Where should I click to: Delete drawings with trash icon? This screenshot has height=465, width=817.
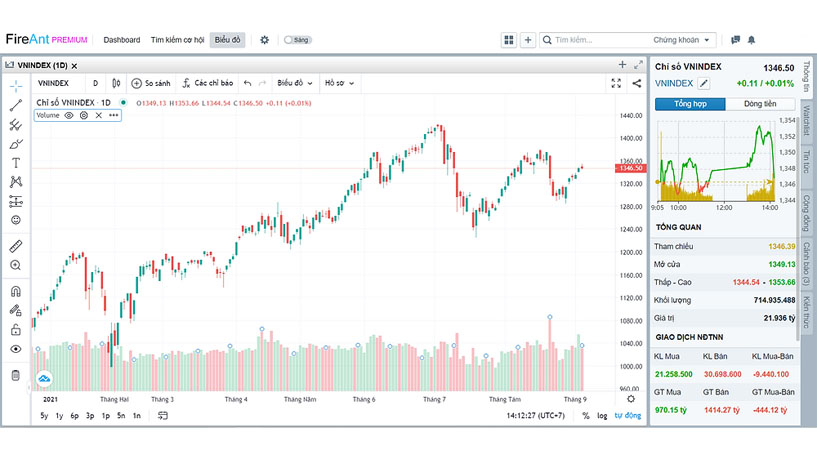pyautogui.click(x=16, y=375)
